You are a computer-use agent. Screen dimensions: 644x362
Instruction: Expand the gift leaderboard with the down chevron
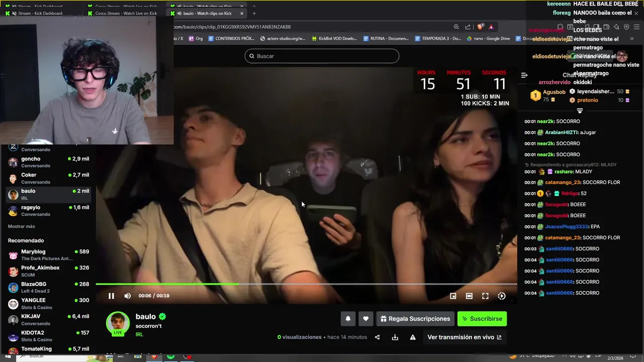[580, 111]
